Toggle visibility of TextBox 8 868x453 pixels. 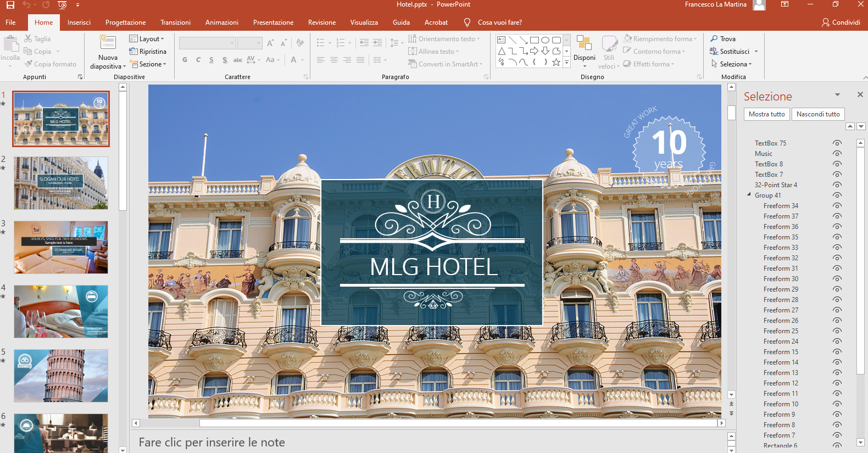[x=837, y=164]
